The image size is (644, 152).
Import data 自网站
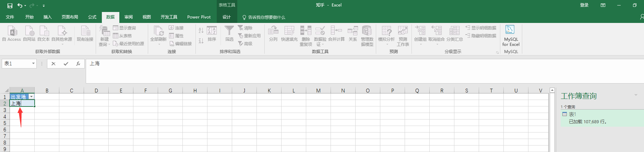29,34
